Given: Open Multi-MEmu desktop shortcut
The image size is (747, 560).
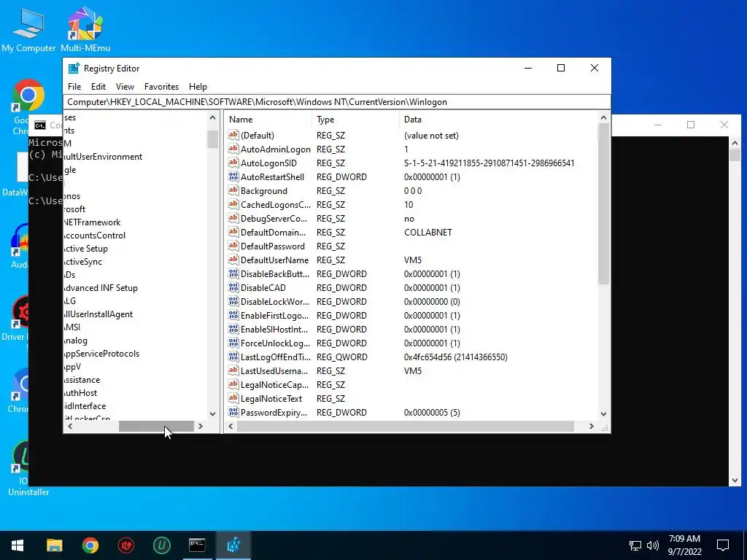Looking at the screenshot, I should tap(85, 29).
